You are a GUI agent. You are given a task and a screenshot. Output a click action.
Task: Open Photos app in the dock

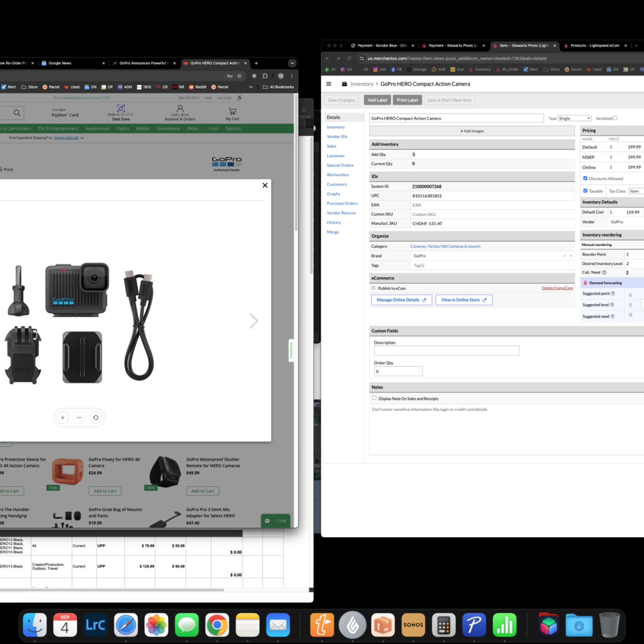pyautogui.click(x=156, y=625)
